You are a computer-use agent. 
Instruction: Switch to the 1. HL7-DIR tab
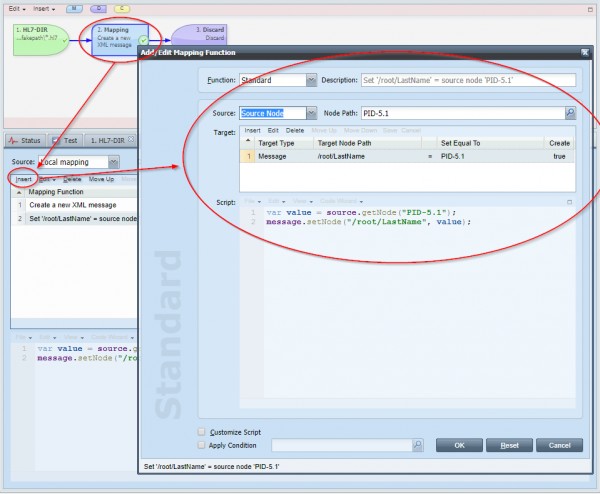[108, 140]
